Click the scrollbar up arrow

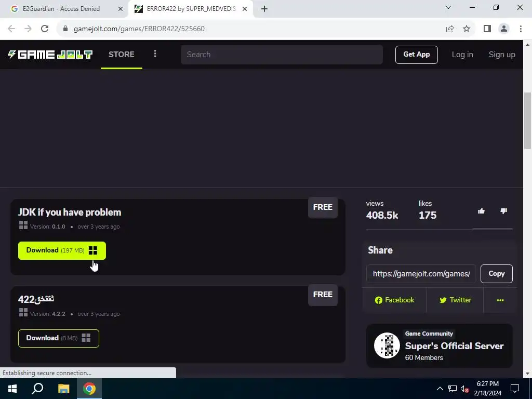coord(528,45)
